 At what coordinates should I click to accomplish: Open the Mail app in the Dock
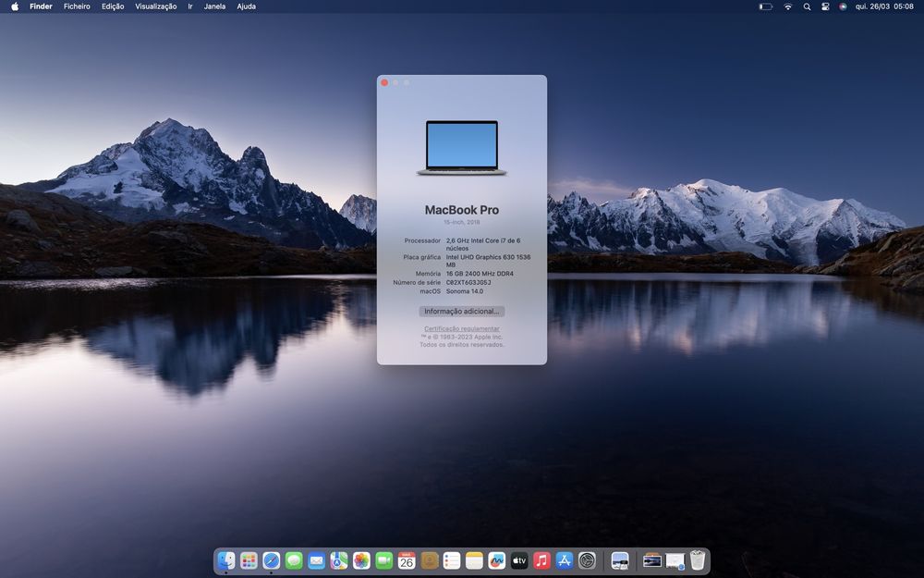tap(316, 560)
